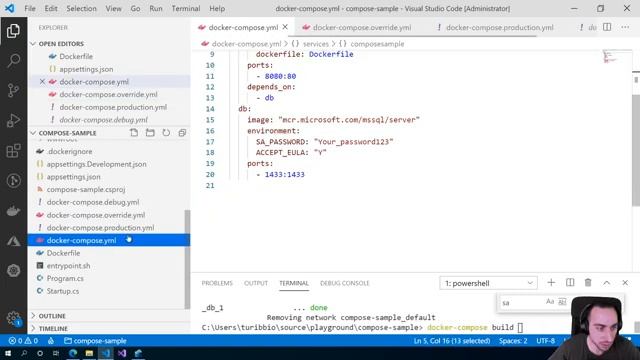Open the Run and Debug view
Screen dimensions: 640x360
pos(13,120)
